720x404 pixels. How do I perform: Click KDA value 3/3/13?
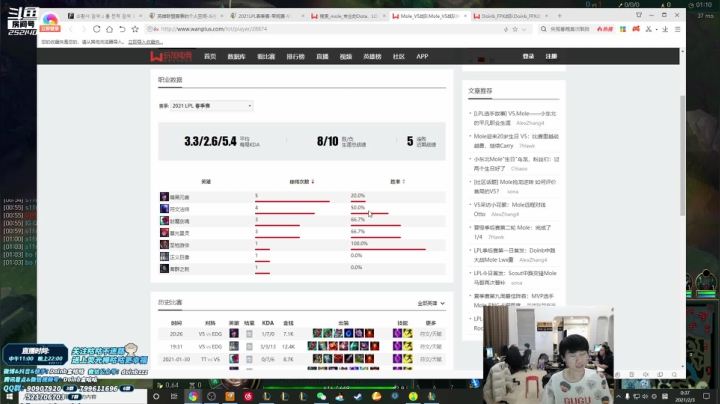(x=268, y=347)
